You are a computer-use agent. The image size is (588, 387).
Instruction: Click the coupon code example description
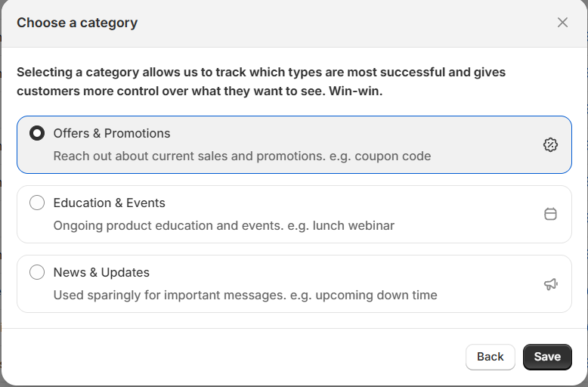click(x=242, y=156)
